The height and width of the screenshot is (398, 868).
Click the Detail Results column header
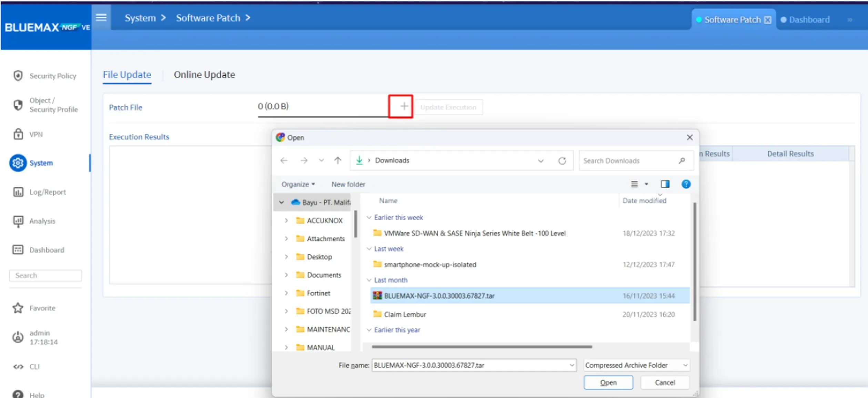[790, 154]
